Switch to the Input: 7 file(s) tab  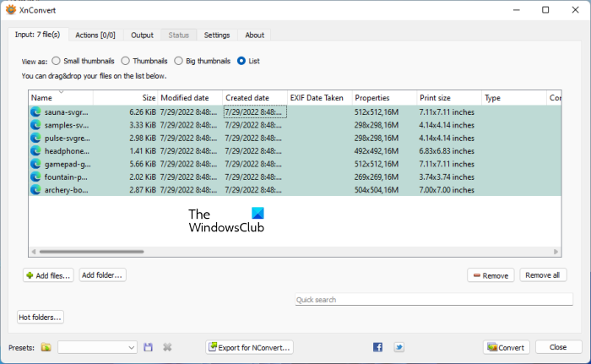click(x=37, y=35)
